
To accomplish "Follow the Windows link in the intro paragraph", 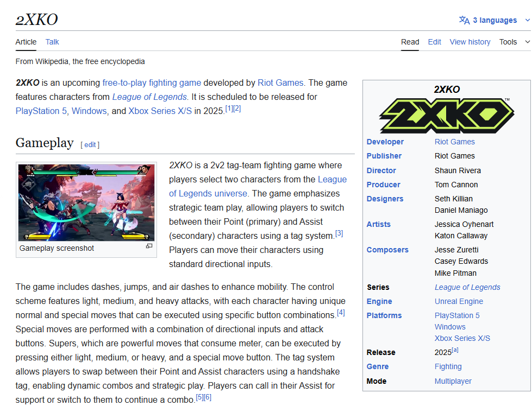I will pos(89,111).
